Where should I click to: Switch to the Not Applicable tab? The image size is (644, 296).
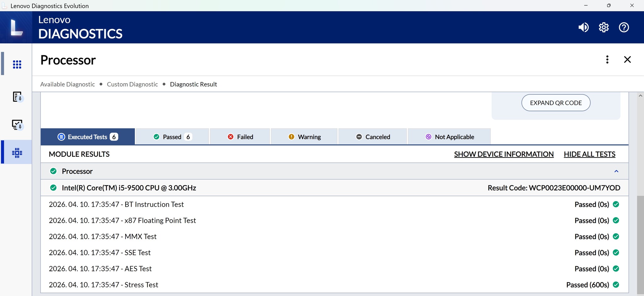[x=449, y=137]
